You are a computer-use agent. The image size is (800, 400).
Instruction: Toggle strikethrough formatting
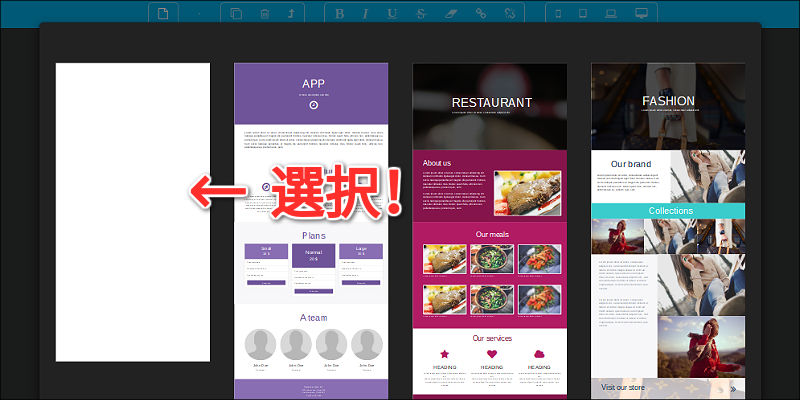coord(421,14)
